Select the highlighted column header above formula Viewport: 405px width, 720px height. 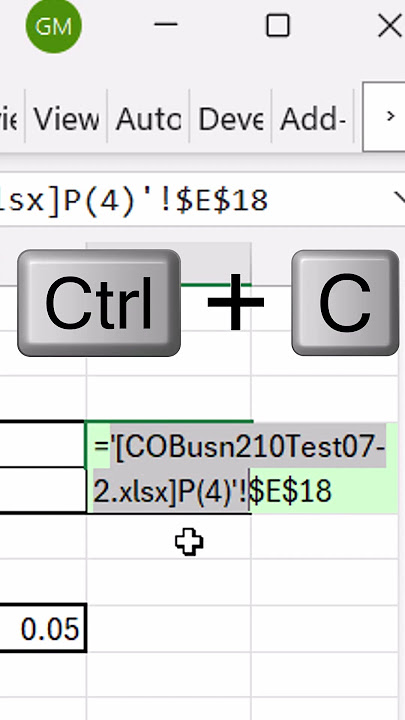tap(169, 264)
